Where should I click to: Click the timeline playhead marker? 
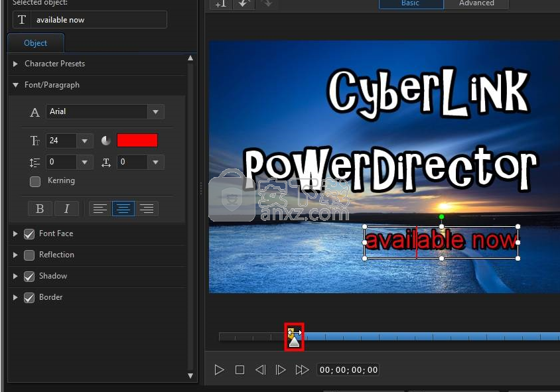(294, 342)
